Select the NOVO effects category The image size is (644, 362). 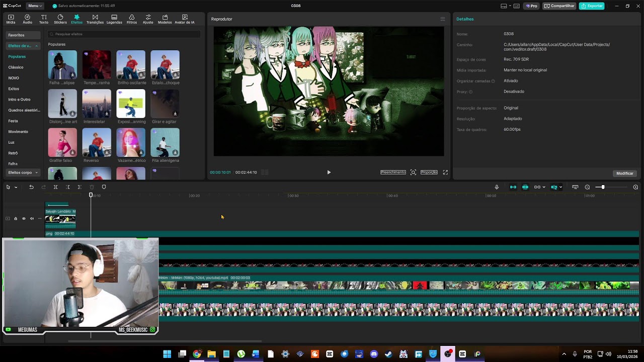tap(14, 78)
